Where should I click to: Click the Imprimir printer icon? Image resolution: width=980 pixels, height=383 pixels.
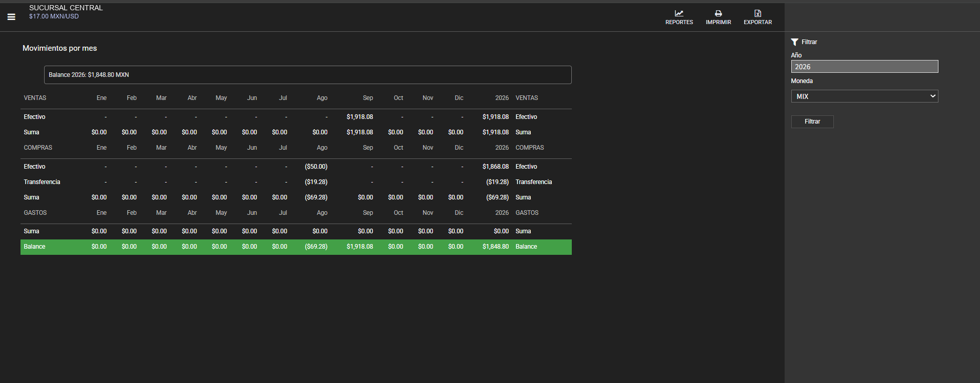click(718, 13)
